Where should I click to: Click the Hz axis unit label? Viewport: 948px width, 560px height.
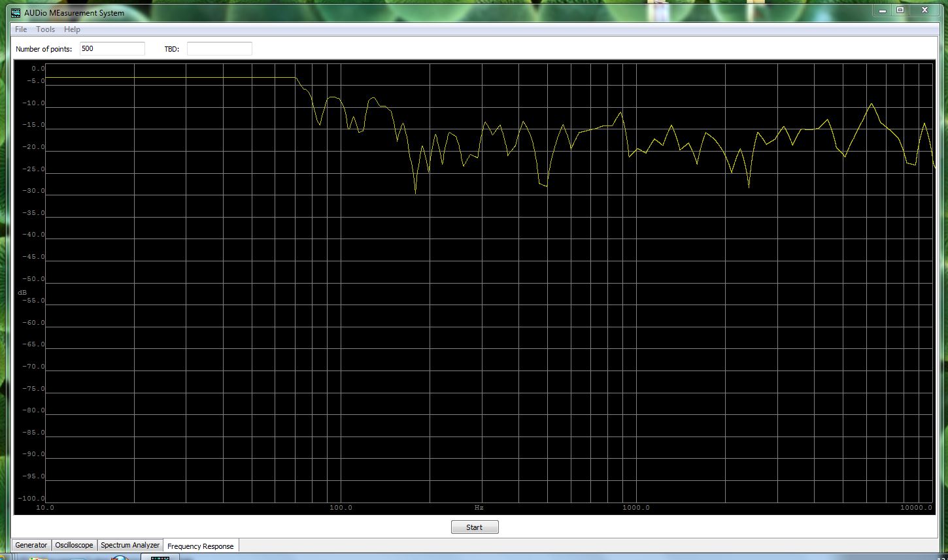479,507
